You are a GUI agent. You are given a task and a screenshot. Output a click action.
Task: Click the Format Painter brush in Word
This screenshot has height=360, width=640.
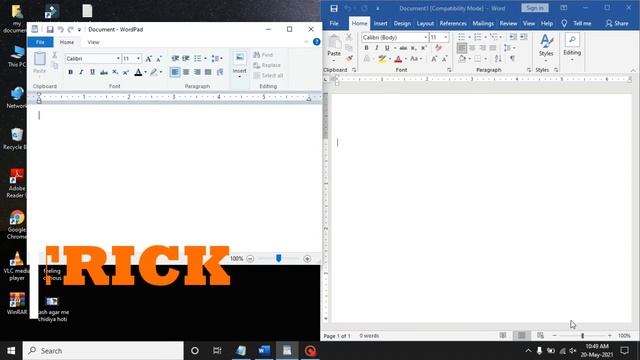click(349, 59)
